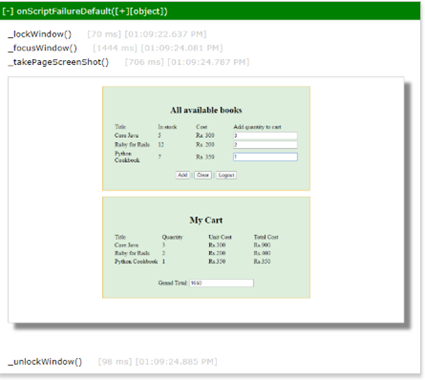This screenshot has width=425, height=380.
Task: Click the _focusWindow duration '1444 ms'
Action: tap(115, 48)
